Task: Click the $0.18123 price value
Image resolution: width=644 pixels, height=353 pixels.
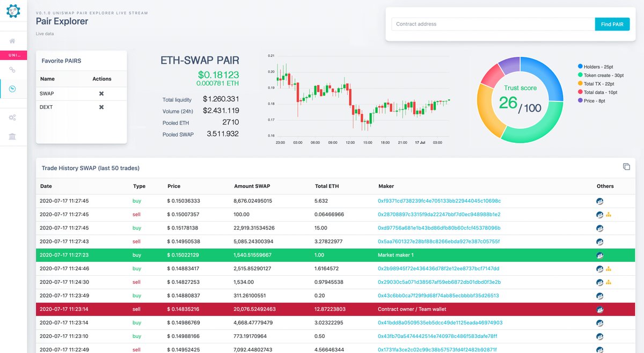Action: [x=218, y=75]
